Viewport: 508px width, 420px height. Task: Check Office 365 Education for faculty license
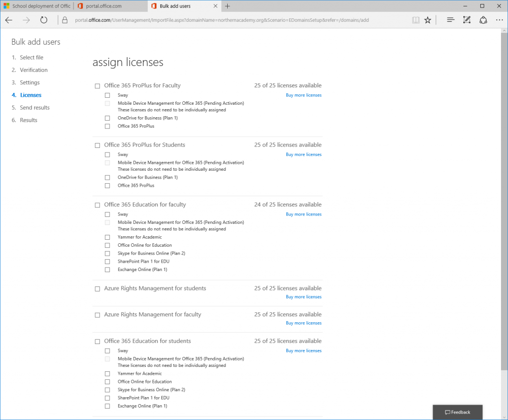97,205
